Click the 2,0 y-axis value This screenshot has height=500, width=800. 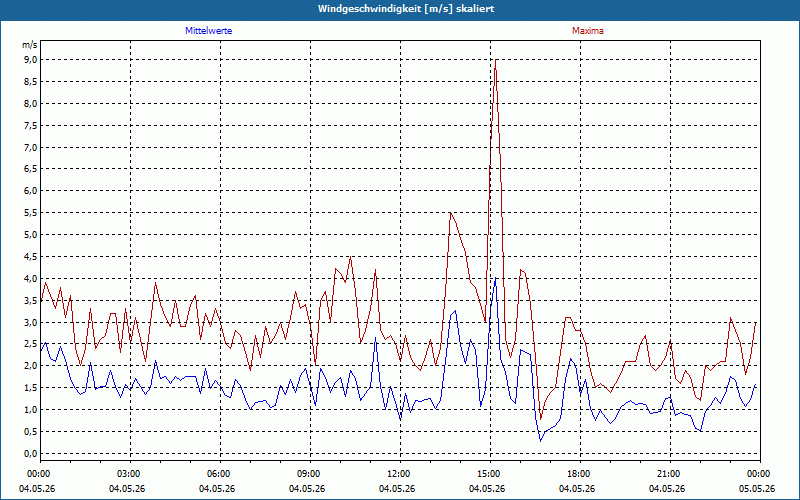pyautogui.click(x=31, y=366)
